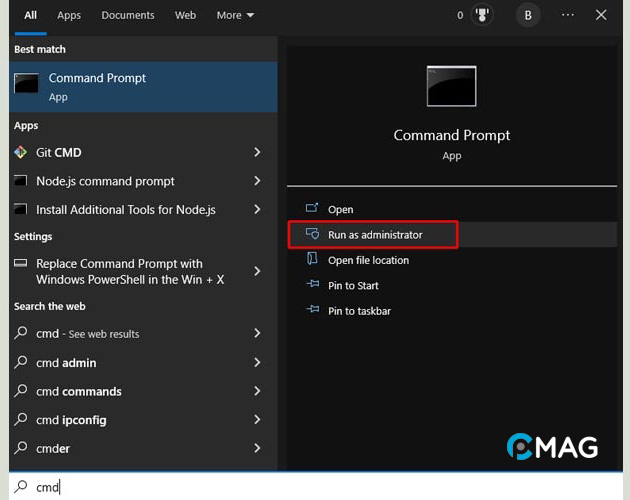Click the Open file location icon

click(x=310, y=260)
